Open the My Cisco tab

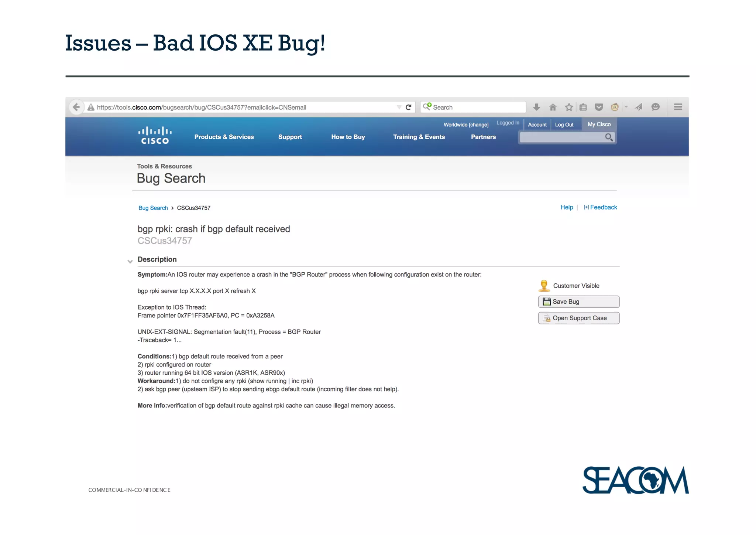[x=599, y=125]
